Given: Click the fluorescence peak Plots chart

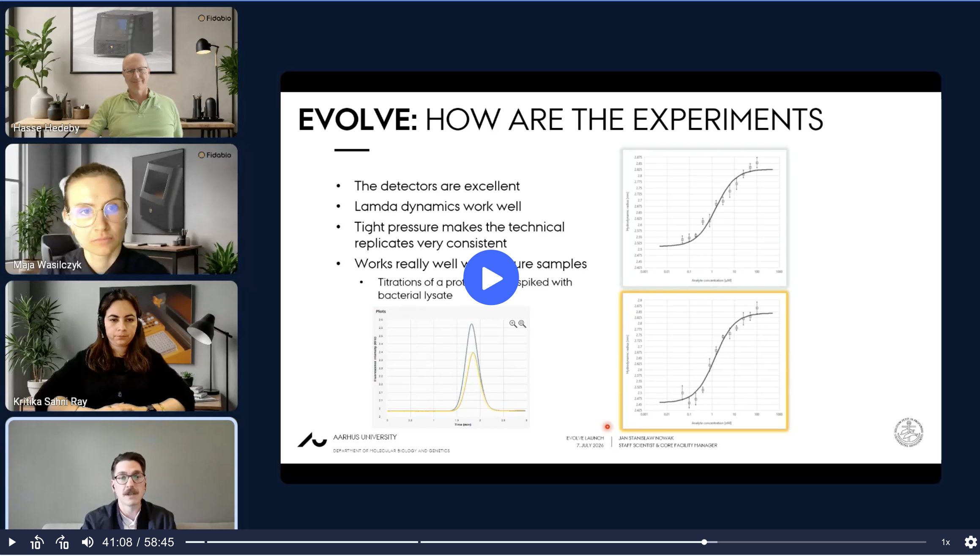Looking at the screenshot, I should click(451, 367).
